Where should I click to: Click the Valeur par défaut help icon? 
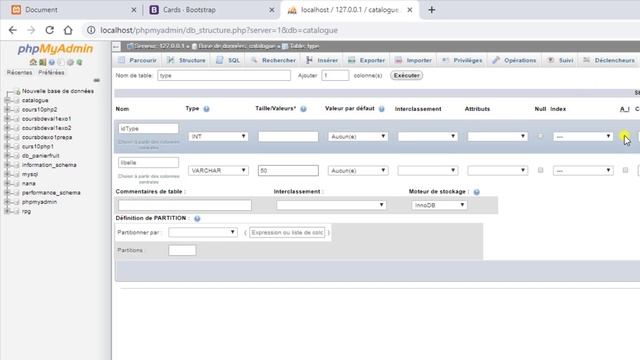[382, 109]
